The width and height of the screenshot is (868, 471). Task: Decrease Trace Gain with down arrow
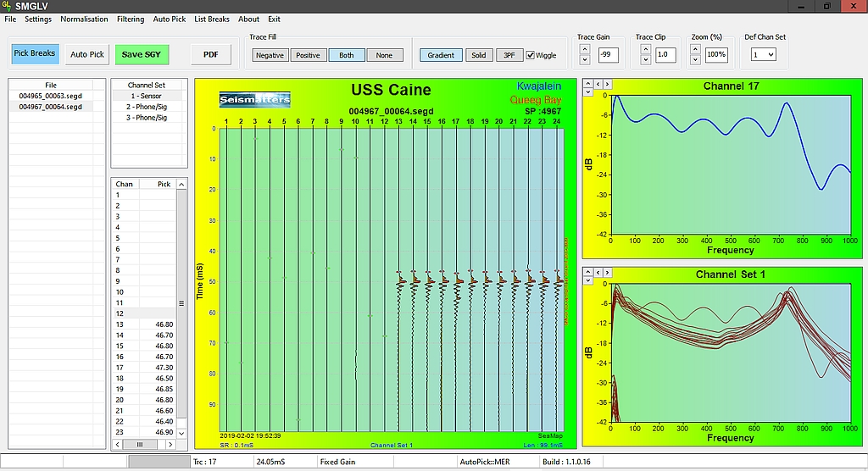585,60
